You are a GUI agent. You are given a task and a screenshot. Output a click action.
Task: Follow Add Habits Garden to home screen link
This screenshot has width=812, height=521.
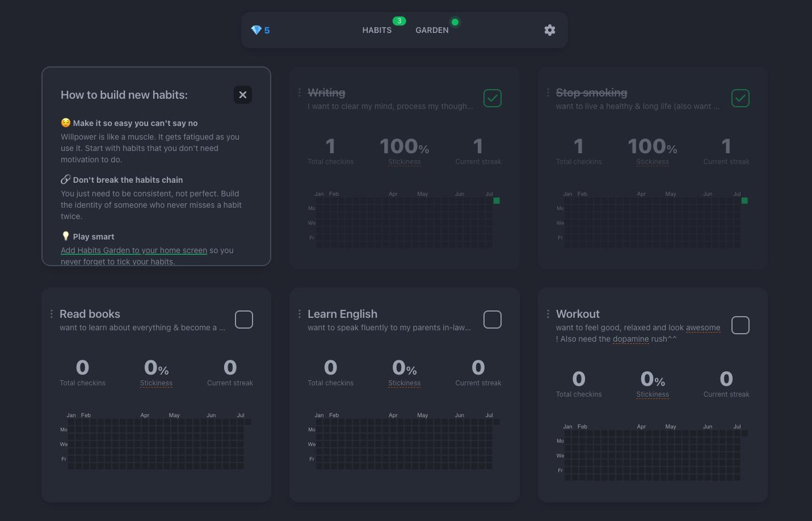click(134, 250)
